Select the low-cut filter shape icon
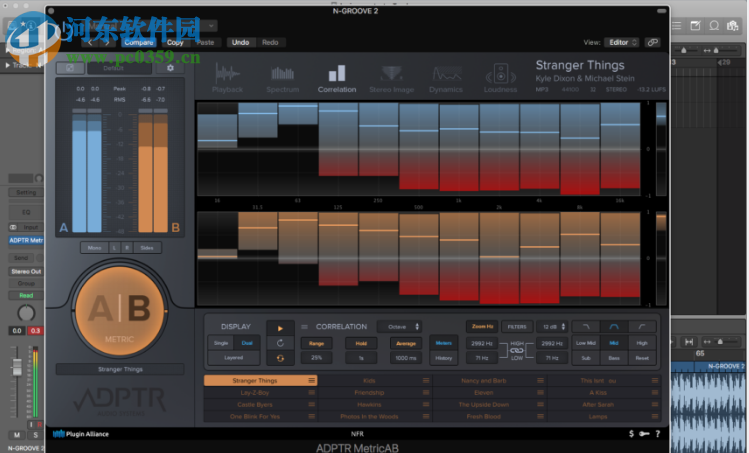This screenshot has width=749, height=453. click(642, 327)
